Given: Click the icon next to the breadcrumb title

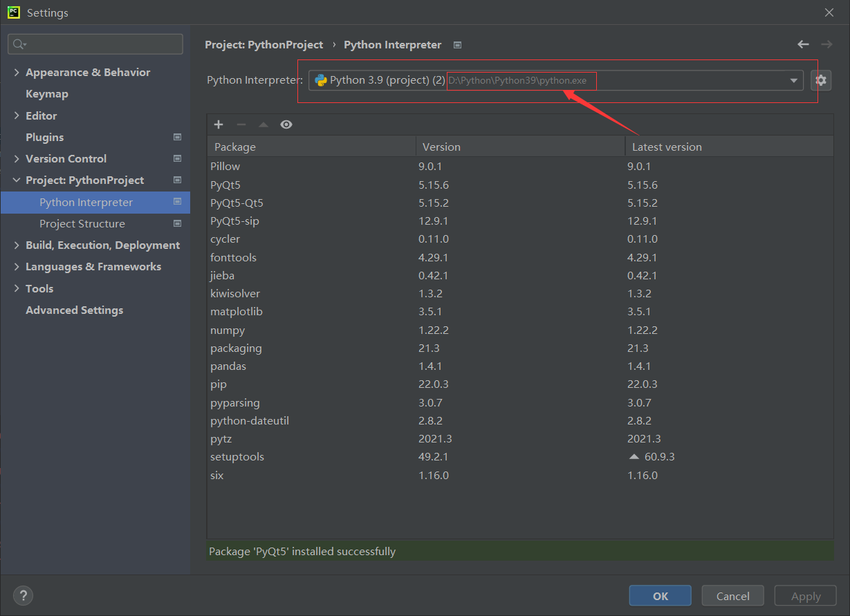Looking at the screenshot, I should tap(457, 45).
